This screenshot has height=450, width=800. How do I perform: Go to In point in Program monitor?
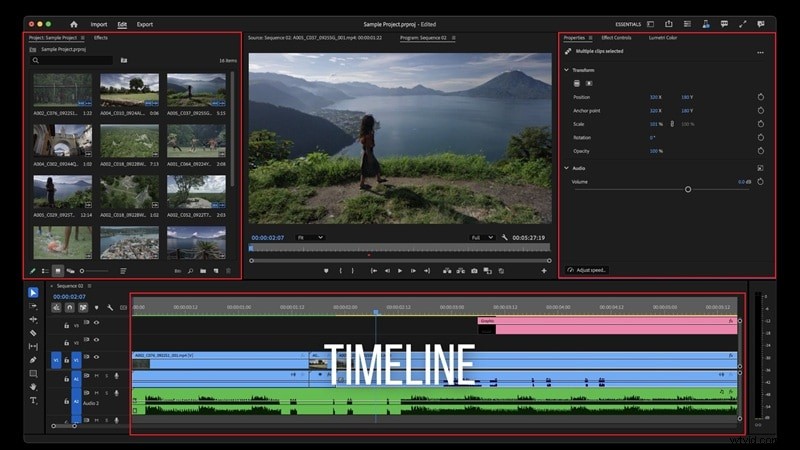click(x=374, y=271)
